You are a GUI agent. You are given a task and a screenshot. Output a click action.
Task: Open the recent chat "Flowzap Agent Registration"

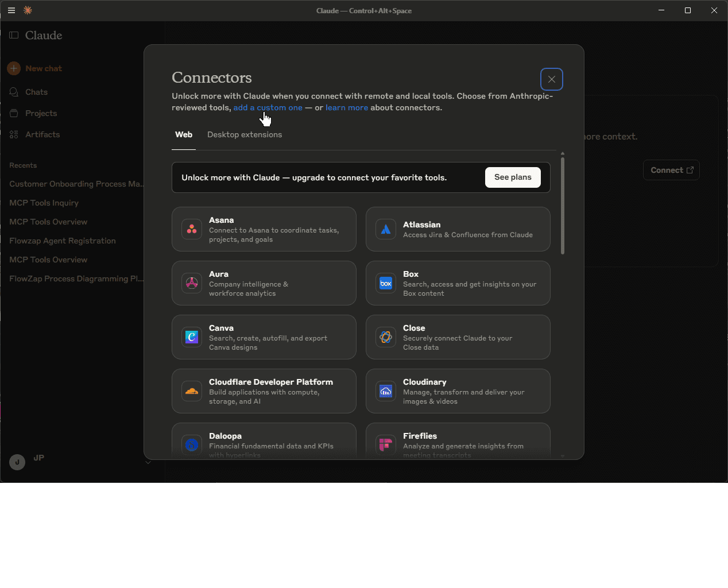point(62,241)
